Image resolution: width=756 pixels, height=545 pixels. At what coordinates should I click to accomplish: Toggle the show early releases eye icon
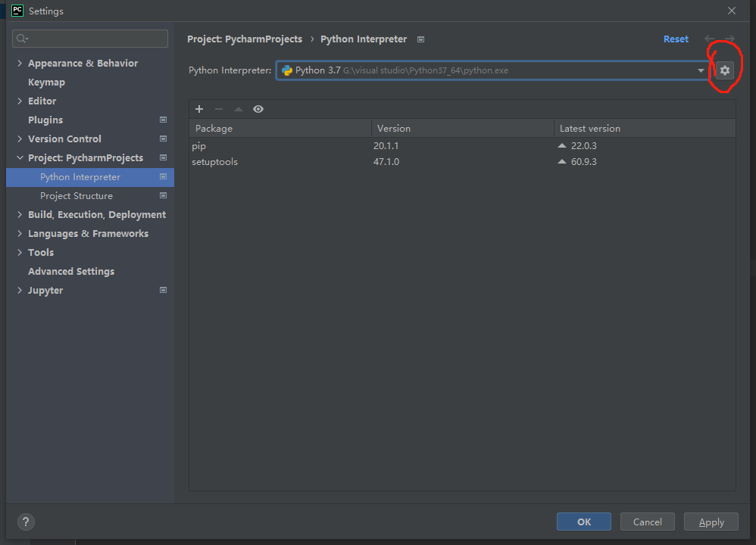(258, 109)
